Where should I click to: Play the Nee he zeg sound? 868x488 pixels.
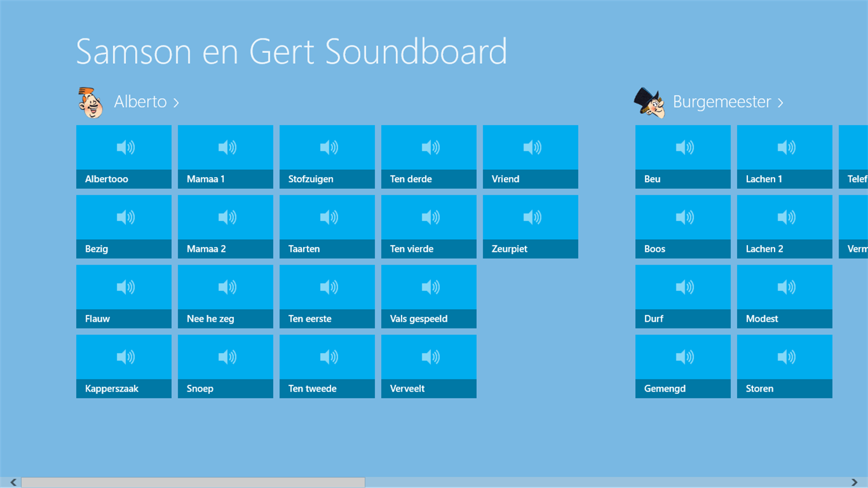click(225, 296)
